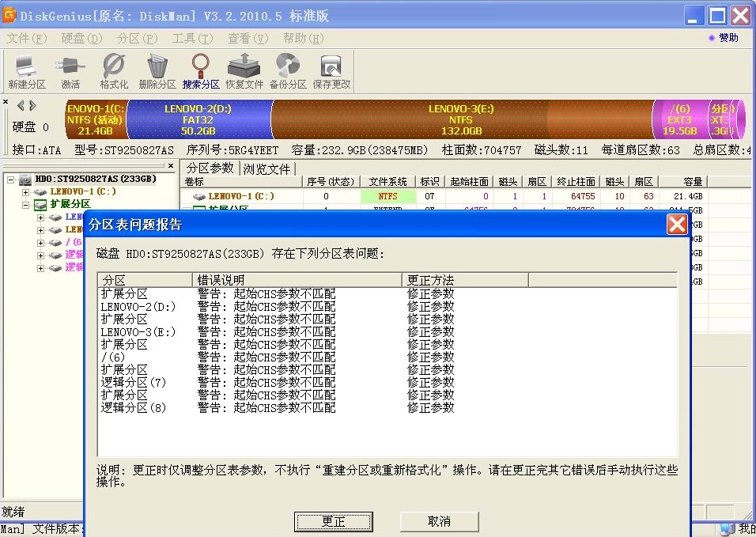756x537 pixels.
Task: Close the 分区表问题报告 dialog
Action: [x=677, y=224]
